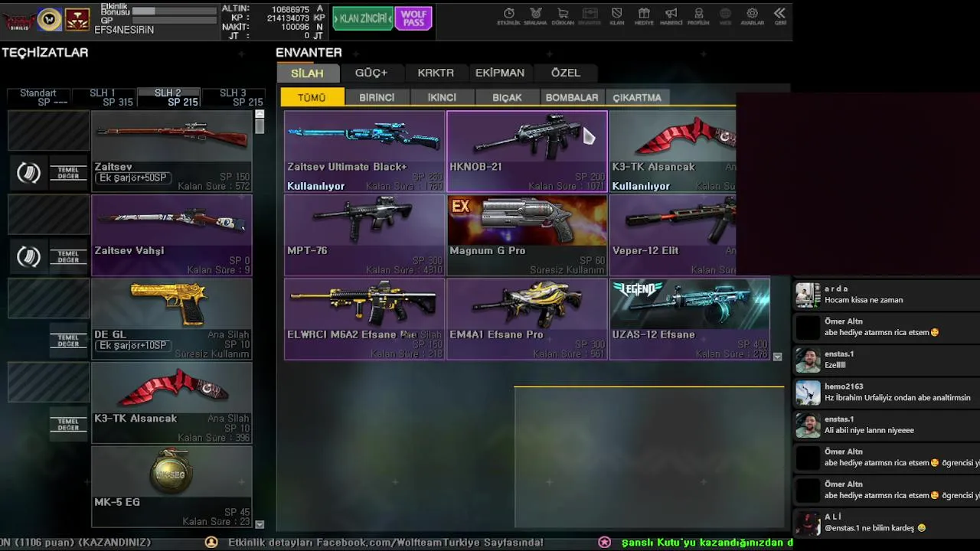Switch to the Özel inventory tab
Image resolution: width=980 pixels, height=551 pixels.
coord(566,73)
